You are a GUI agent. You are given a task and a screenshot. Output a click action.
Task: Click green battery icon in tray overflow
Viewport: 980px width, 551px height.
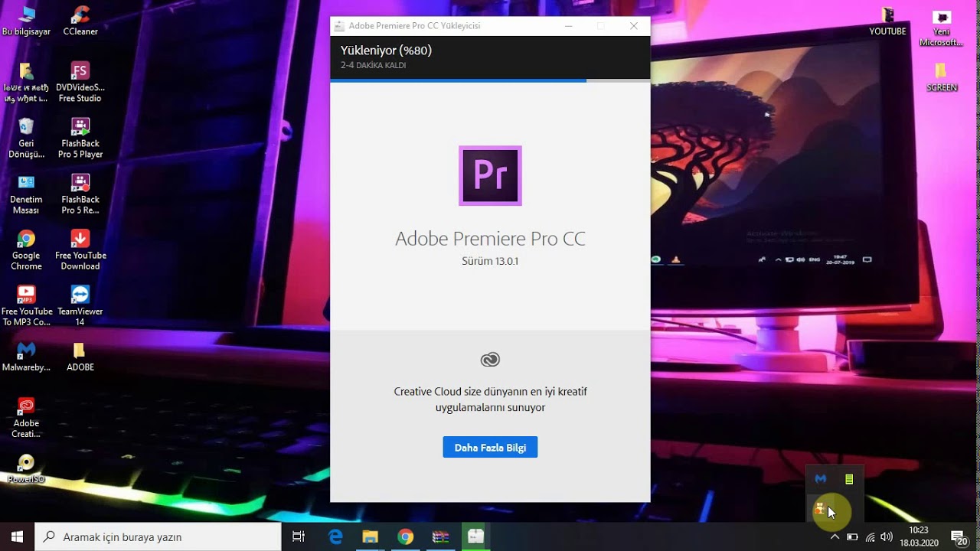[849, 479]
